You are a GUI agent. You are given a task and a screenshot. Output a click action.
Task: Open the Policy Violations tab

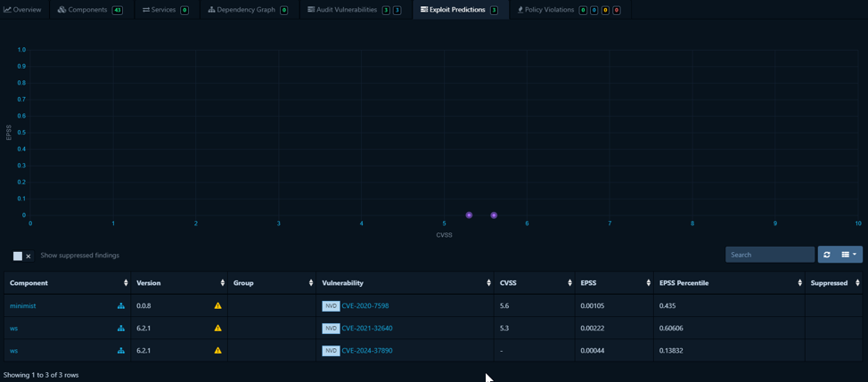click(x=570, y=10)
